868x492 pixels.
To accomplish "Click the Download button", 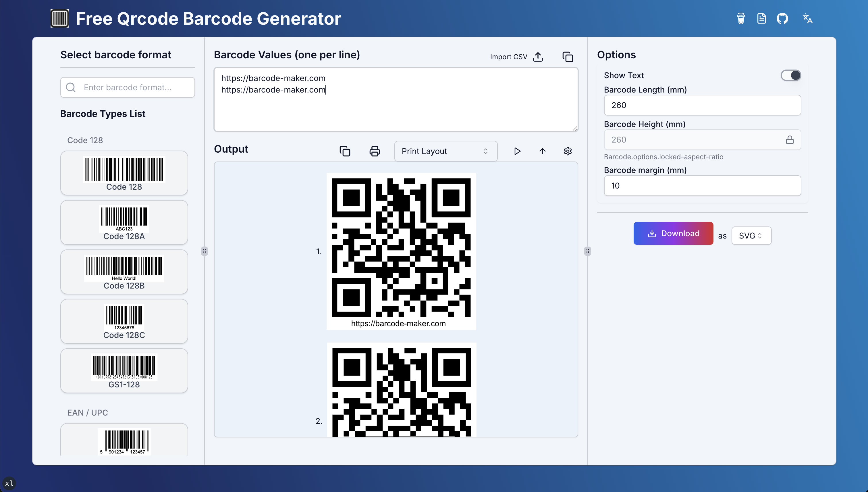I will pos(673,233).
